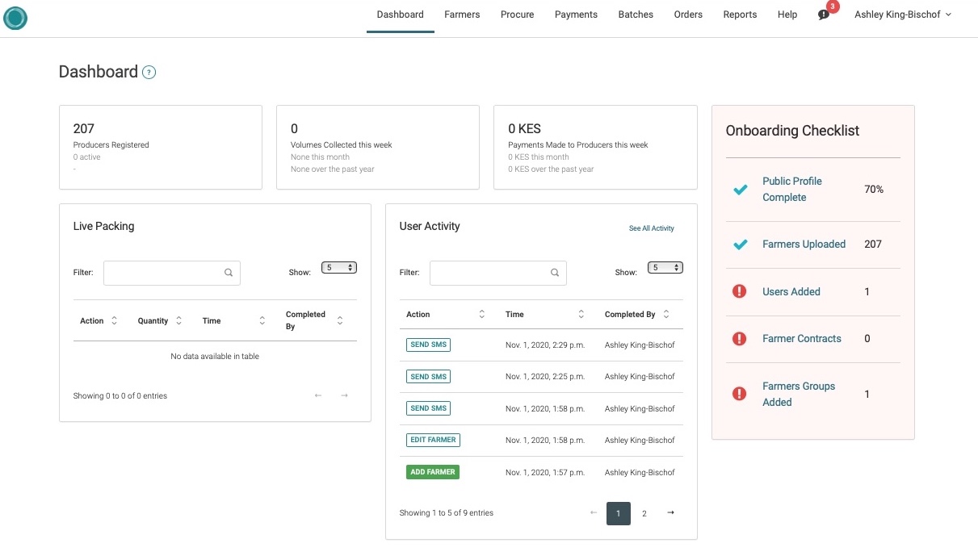Open the Reports menu item
978x560 pixels.
[740, 15]
